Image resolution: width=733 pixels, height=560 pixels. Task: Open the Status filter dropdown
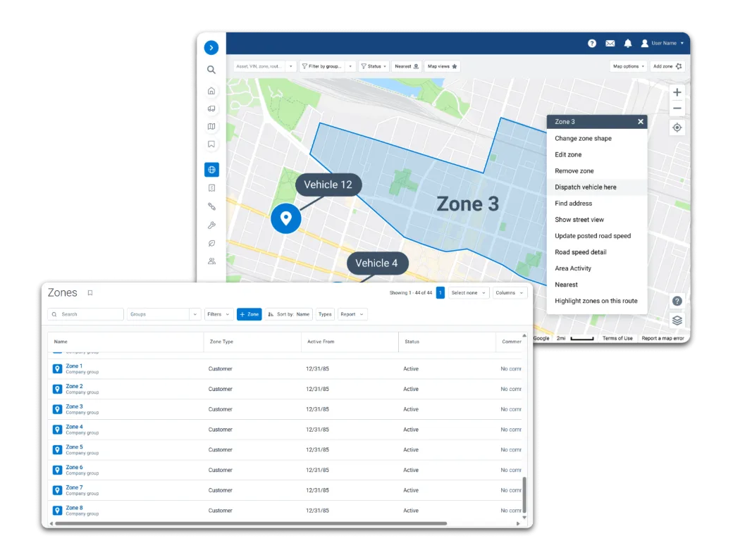(x=374, y=66)
